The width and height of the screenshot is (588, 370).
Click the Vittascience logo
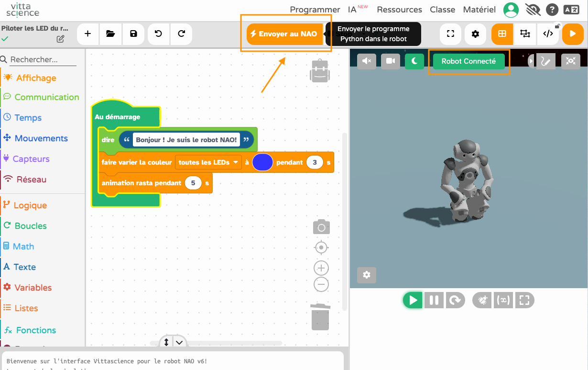(x=23, y=10)
